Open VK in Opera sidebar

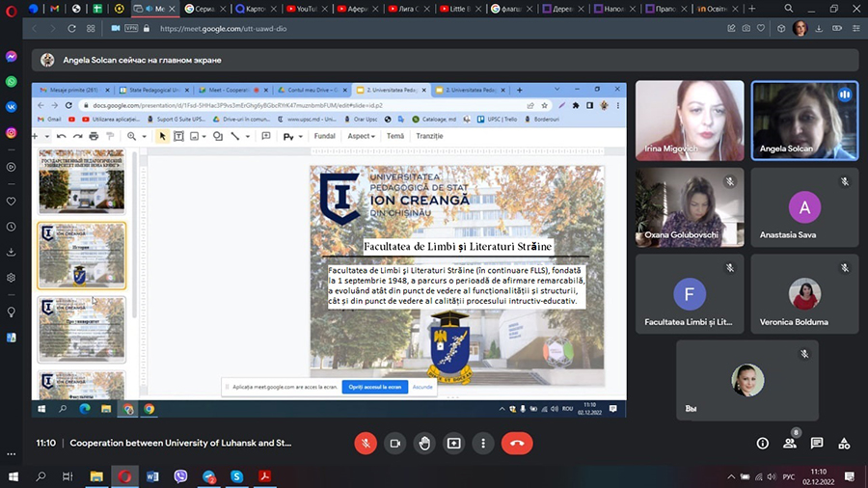click(11, 107)
